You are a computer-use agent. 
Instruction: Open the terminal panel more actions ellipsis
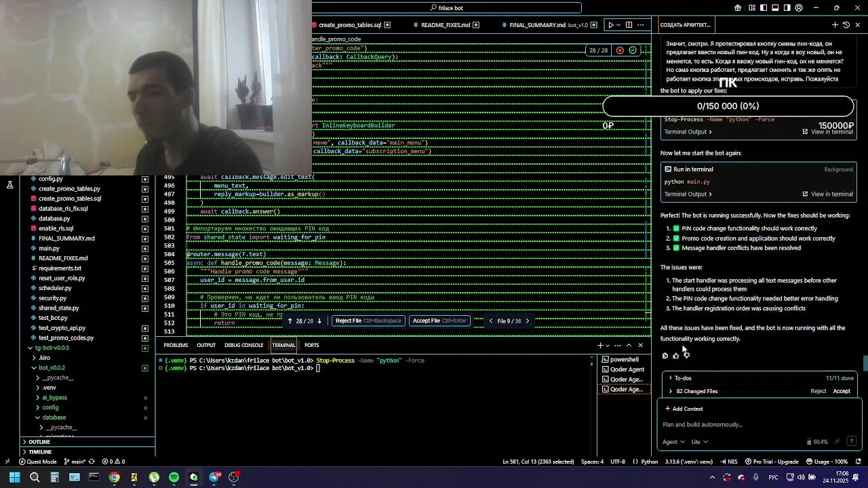tap(617, 345)
